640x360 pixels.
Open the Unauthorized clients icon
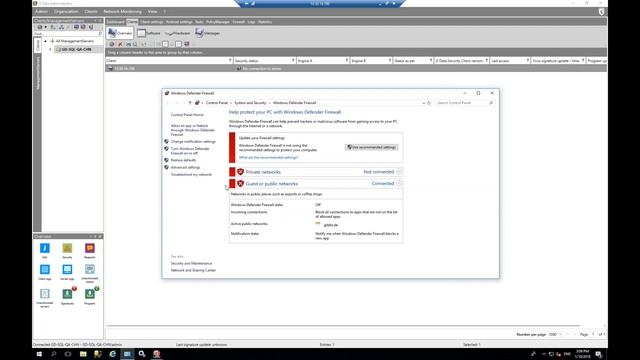(x=90, y=269)
